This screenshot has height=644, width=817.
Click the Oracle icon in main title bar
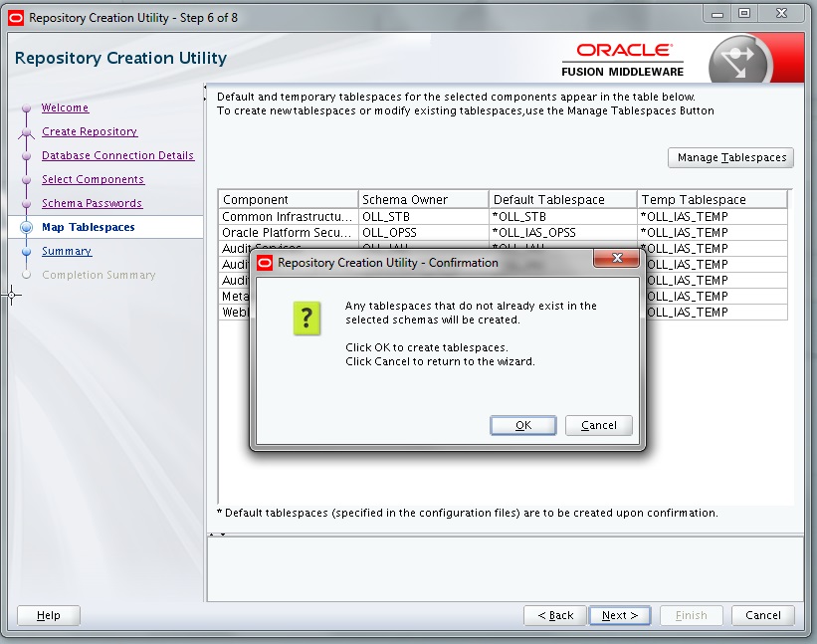click(16, 18)
